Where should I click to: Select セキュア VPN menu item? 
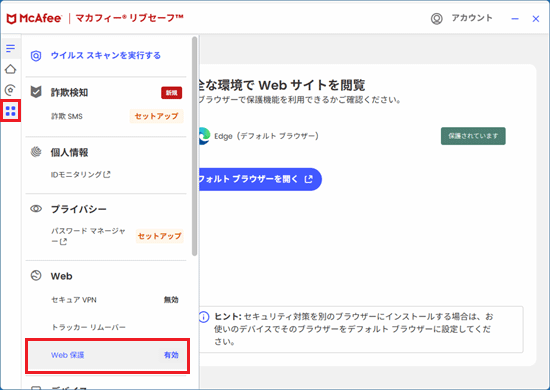pyautogui.click(x=74, y=300)
